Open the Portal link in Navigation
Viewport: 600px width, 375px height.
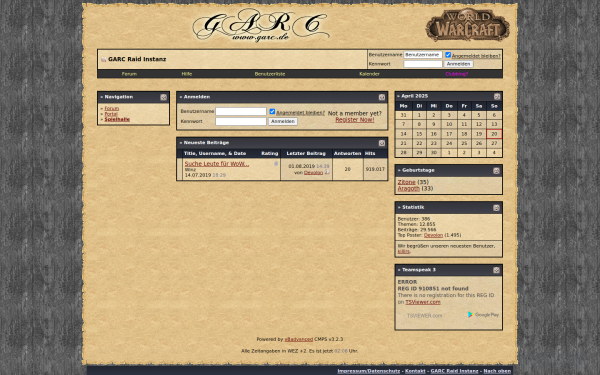111,114
